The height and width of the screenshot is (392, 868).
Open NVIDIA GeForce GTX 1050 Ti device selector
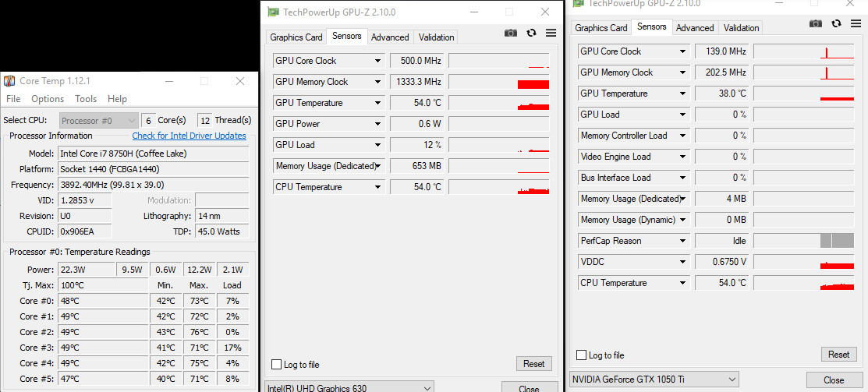pyautogui.click(x=654, y=380)
